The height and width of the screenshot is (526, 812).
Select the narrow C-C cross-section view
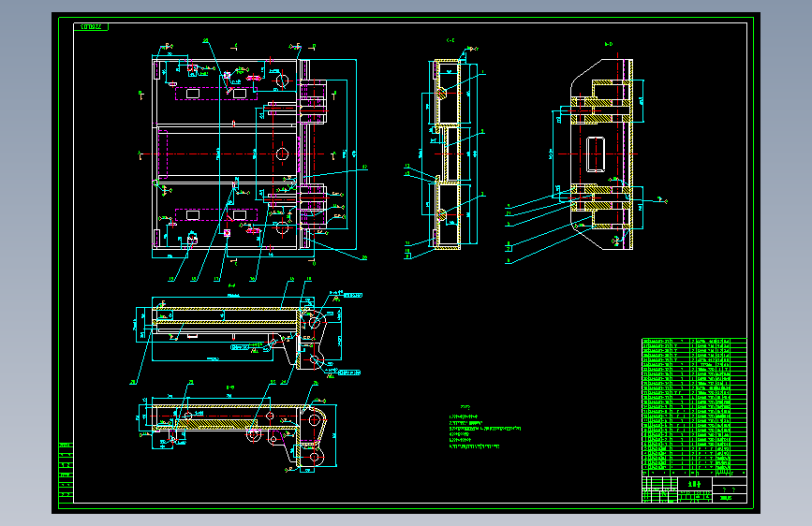(447, 154)
